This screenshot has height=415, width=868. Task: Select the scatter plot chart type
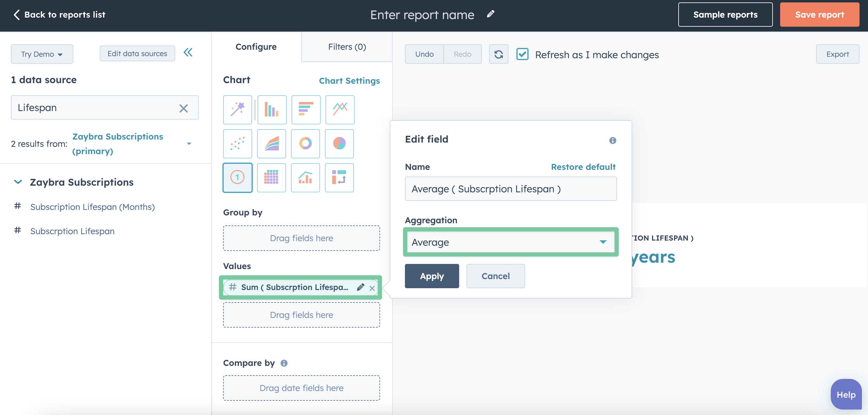point(237,143)
